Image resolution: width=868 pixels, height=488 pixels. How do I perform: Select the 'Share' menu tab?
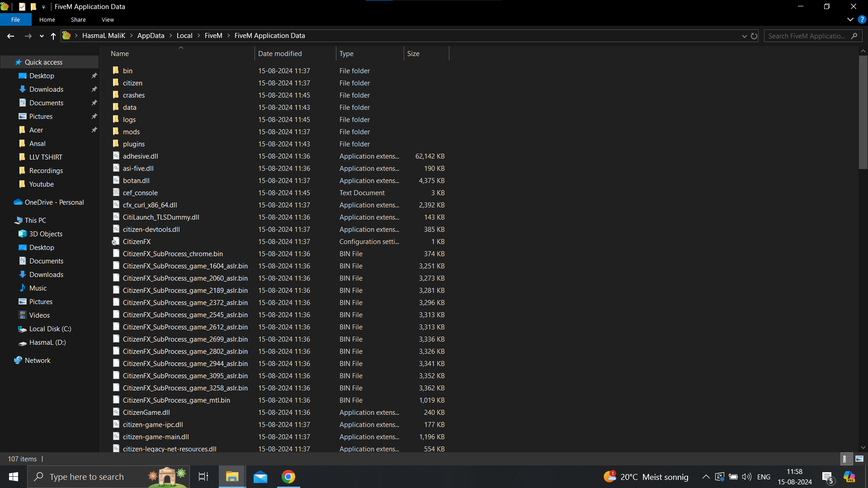tap(77, 20)
